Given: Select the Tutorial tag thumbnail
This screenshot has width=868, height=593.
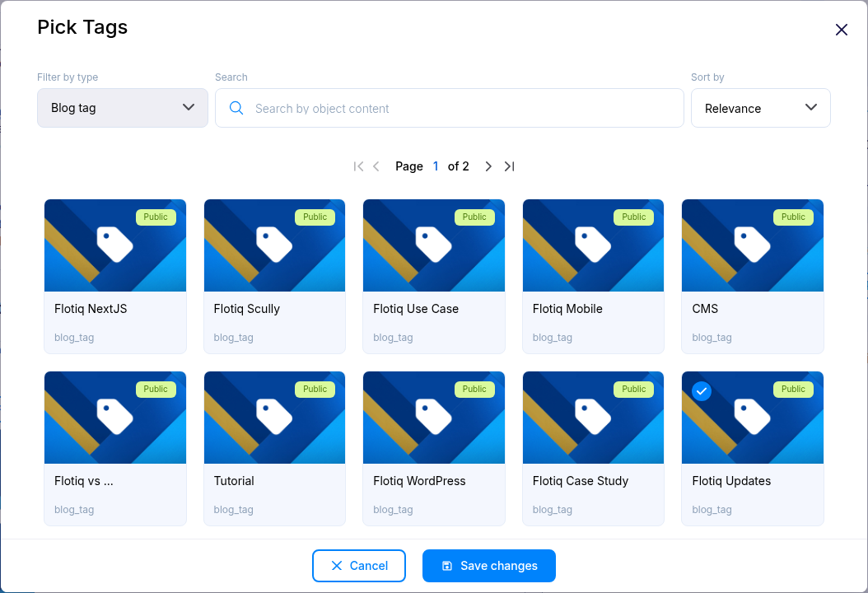Looking at the screenshot, I should coord(274,418).
